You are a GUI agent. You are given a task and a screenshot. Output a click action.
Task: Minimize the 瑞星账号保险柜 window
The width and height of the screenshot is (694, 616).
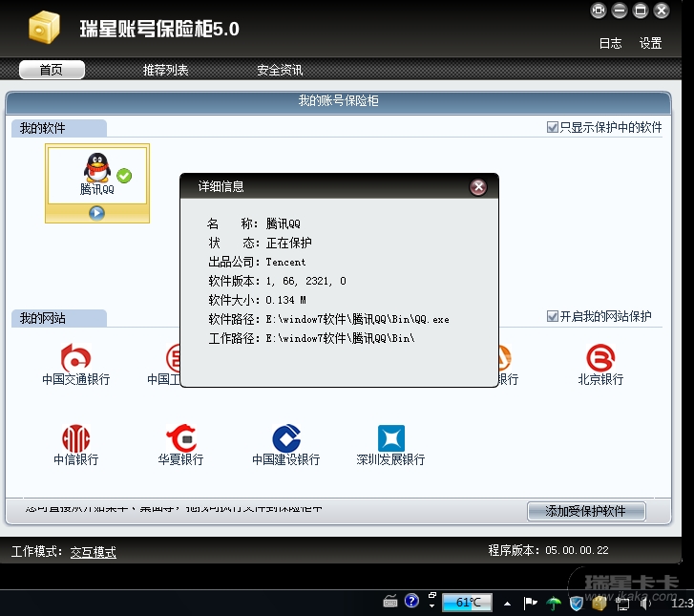[x=620, y=11]
